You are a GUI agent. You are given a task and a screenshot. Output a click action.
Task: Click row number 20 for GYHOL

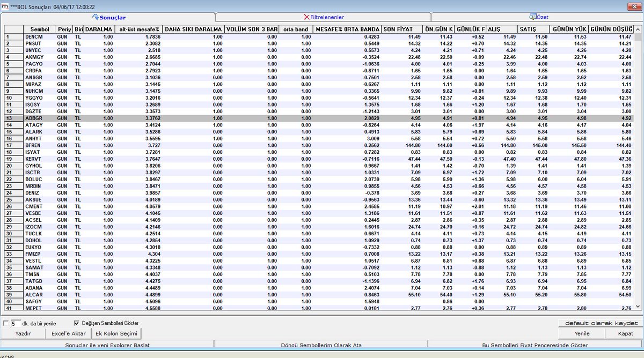tap(12, 166)
